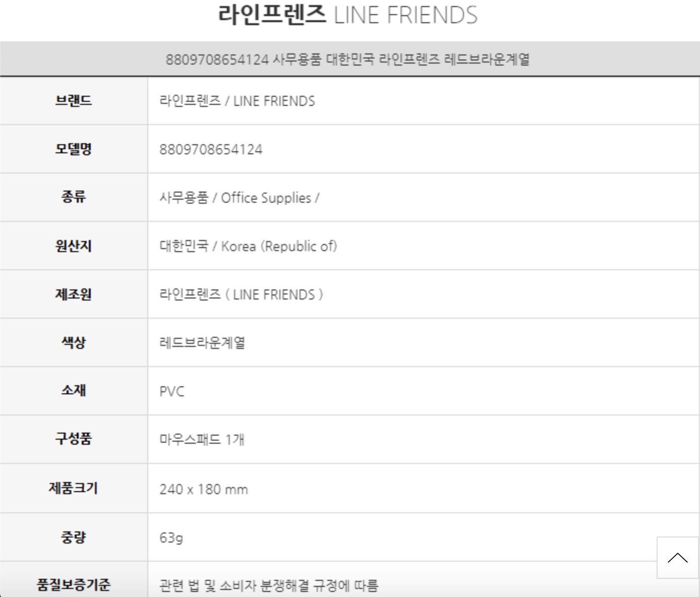This screenshot has width=700, height=597.
Task: Click the 모델명 row label
Action: coord(74,149)
